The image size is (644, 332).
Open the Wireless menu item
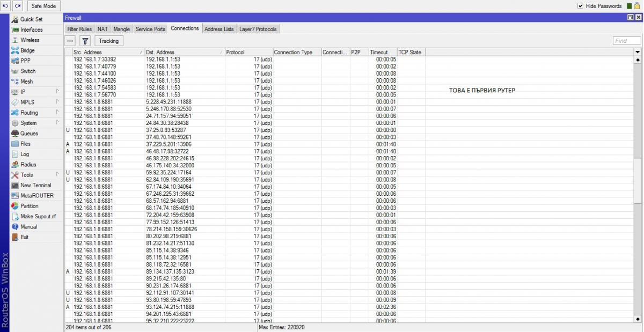coord(30,40)
